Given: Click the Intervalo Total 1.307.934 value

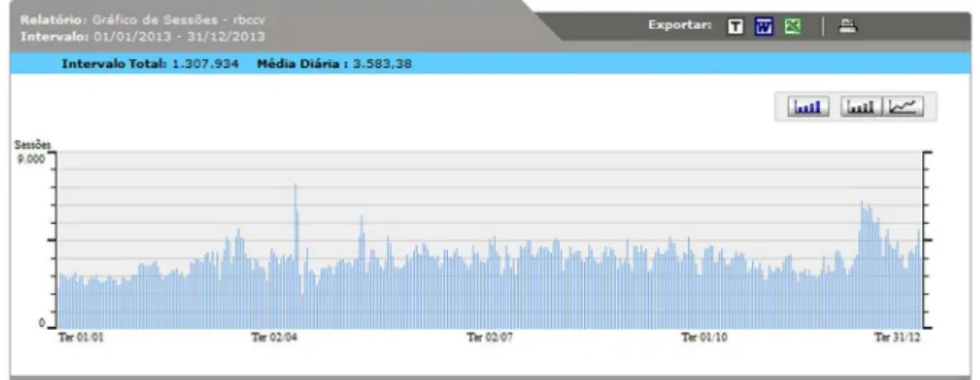Looking at the screenshot, I should (205, 64).
